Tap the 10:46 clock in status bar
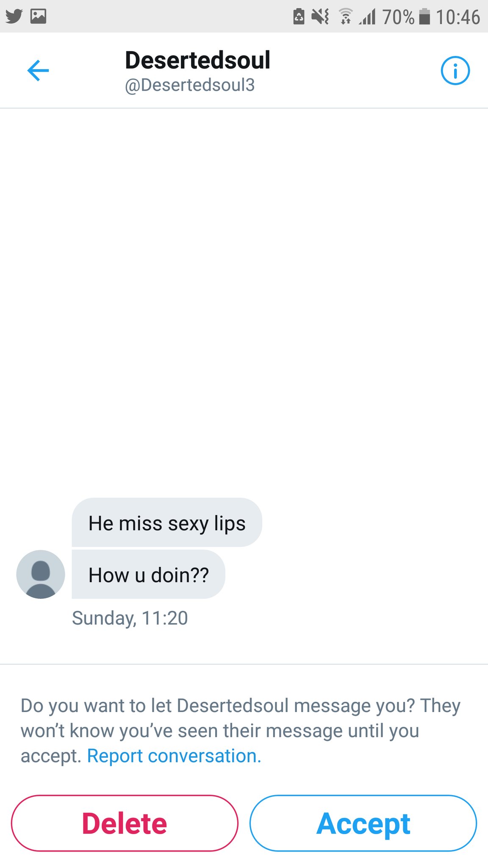The width and height of the screenshot is (488, 868). 457,17
